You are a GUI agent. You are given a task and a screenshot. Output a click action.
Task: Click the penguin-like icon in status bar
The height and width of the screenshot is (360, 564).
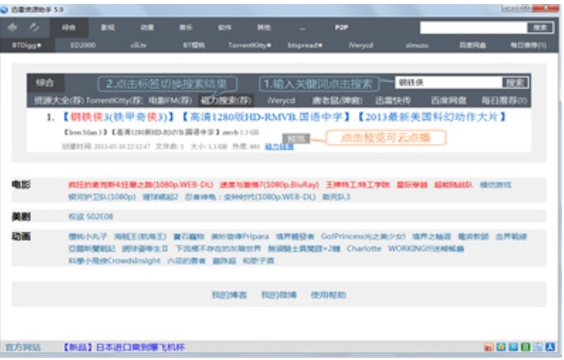pos(538,347)
